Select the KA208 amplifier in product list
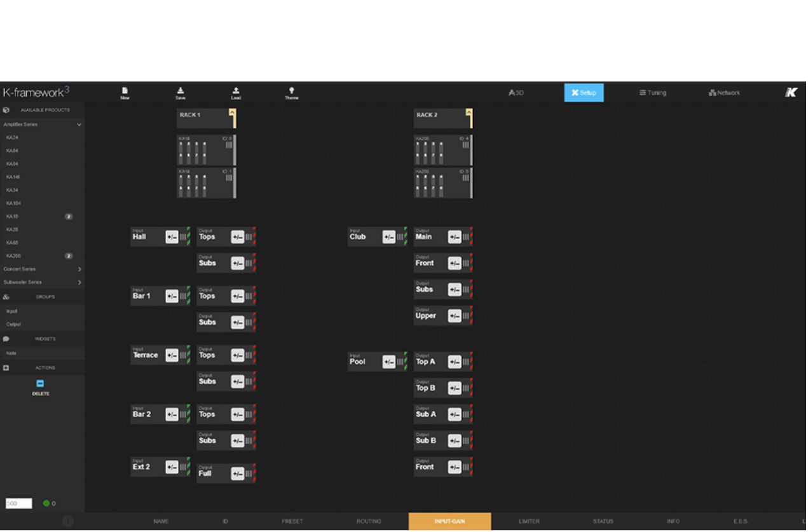The image size is (808, 532). (13, 256)
